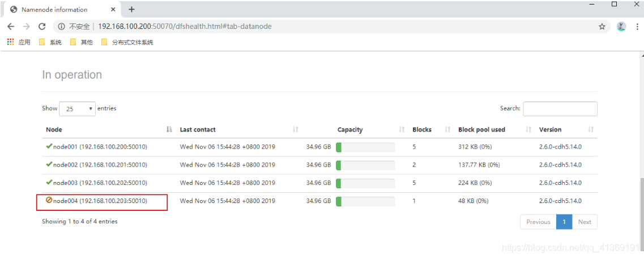Open the Chrome profile avatar
Viewport: 644px width, 258px height.
tap(621, 26)
